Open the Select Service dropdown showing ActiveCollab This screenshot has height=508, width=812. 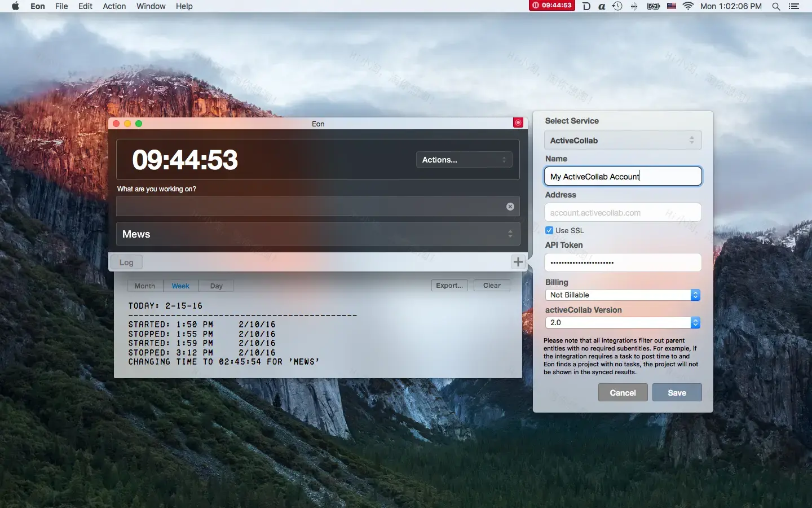[623, 140]
